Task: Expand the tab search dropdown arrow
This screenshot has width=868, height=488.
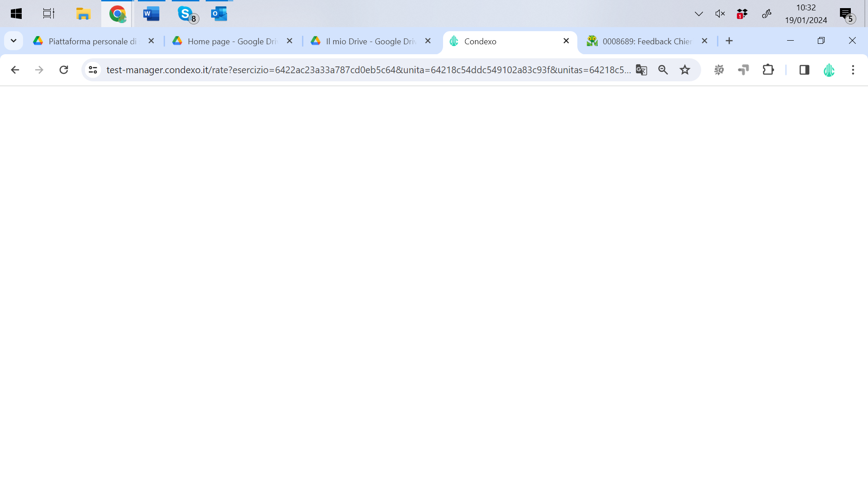Action: (14, 41)
